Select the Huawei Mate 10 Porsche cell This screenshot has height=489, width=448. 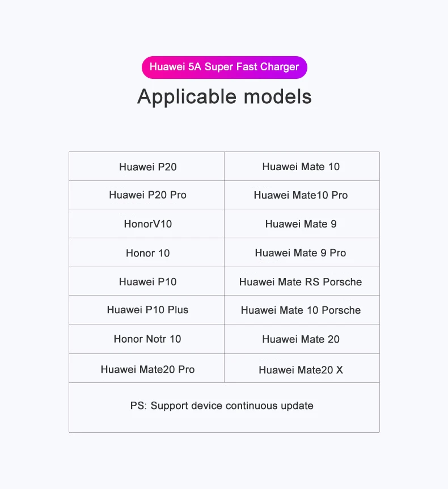pos(301,310)
